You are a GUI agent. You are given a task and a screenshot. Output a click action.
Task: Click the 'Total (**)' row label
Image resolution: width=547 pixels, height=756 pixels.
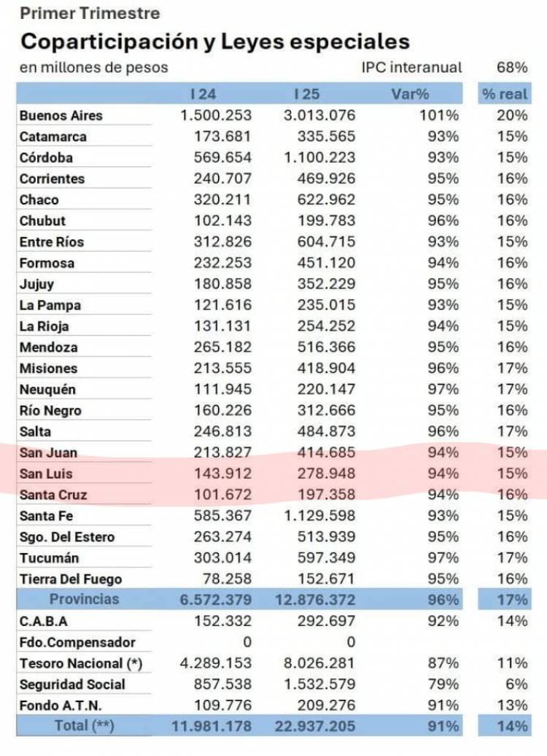[x=85, y=726]
